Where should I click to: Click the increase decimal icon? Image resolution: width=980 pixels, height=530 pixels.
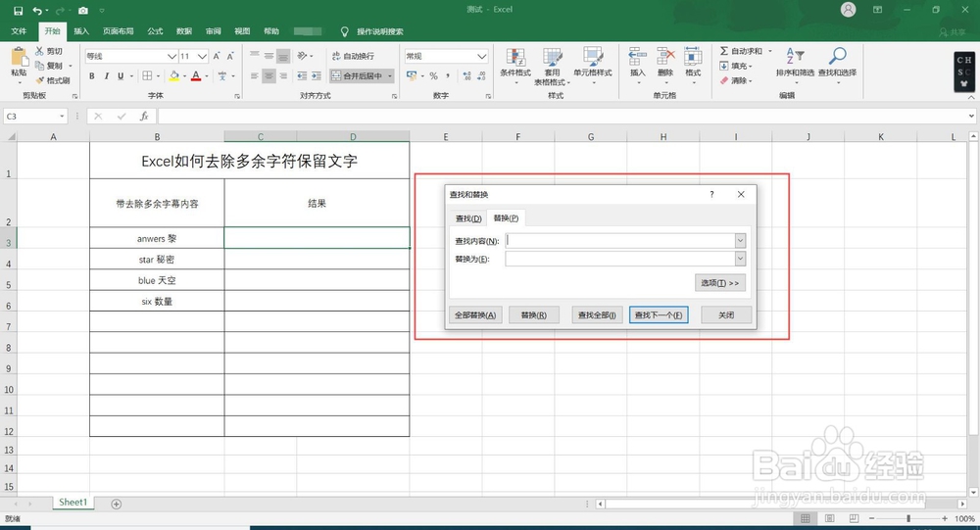[x=466, y=76]
